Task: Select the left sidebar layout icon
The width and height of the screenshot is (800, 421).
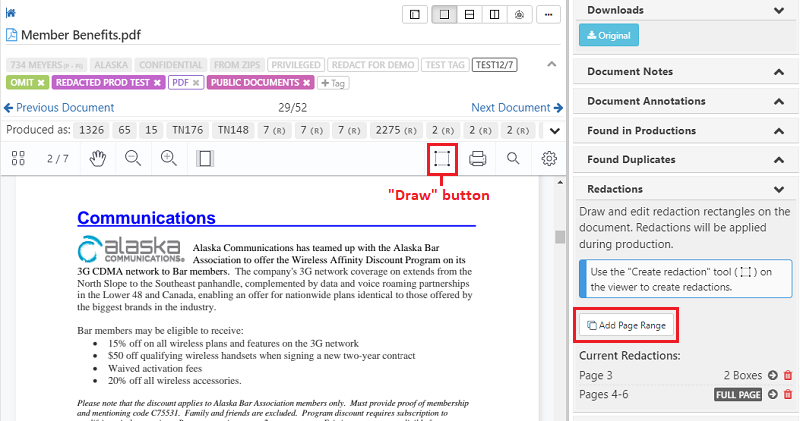Action: click(x=415, y=15)
